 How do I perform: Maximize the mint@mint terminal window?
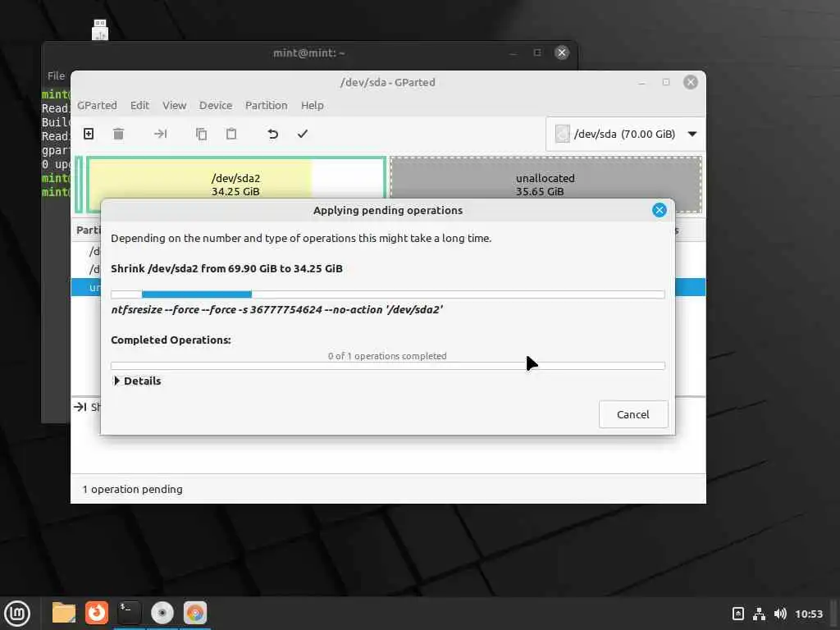coord(537,52)
